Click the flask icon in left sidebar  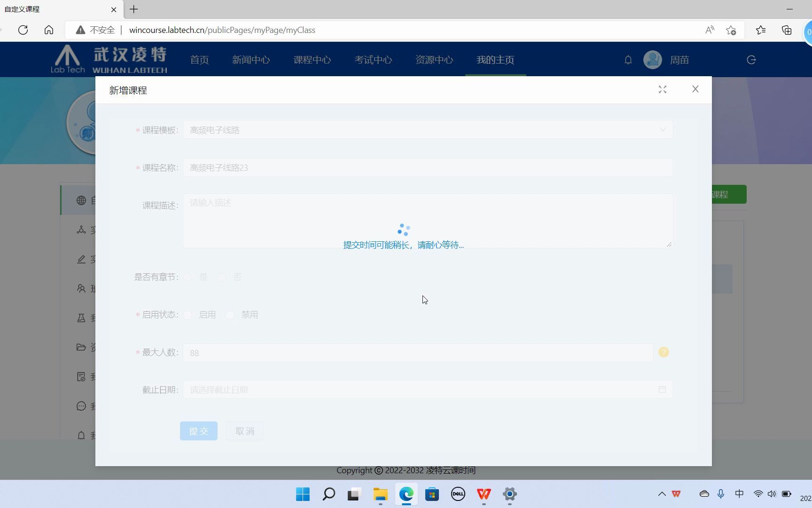[81, 318]
